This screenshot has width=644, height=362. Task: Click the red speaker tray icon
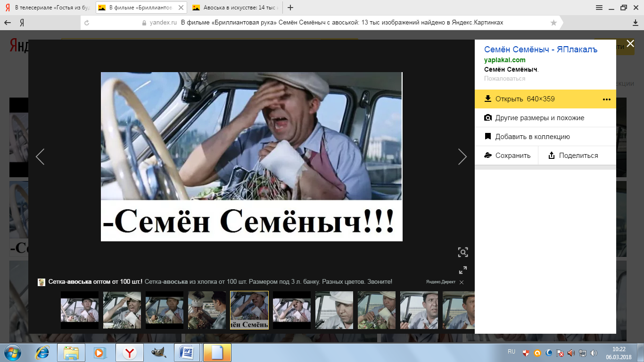[571, 353]
